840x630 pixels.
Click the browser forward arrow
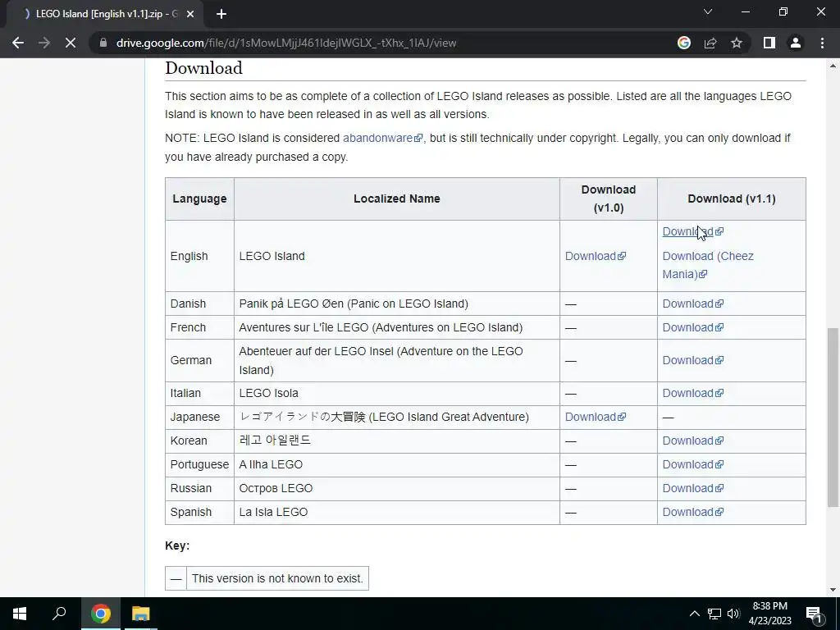[x=44, y=43]
